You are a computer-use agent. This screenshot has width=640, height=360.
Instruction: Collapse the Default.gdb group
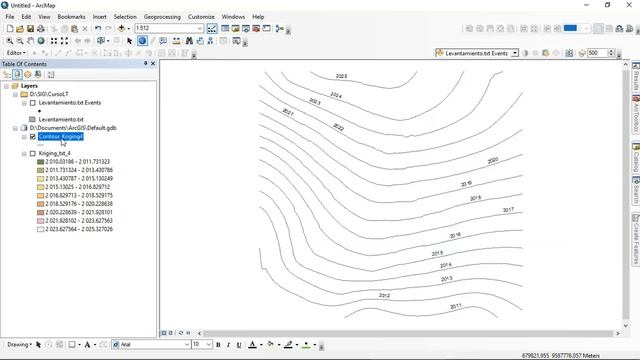pos(15,128)
